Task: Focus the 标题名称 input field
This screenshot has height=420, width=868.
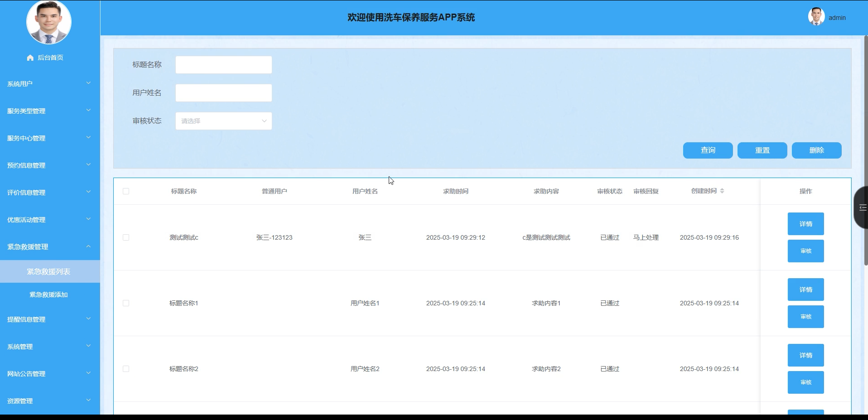Action: coord(224,65)
